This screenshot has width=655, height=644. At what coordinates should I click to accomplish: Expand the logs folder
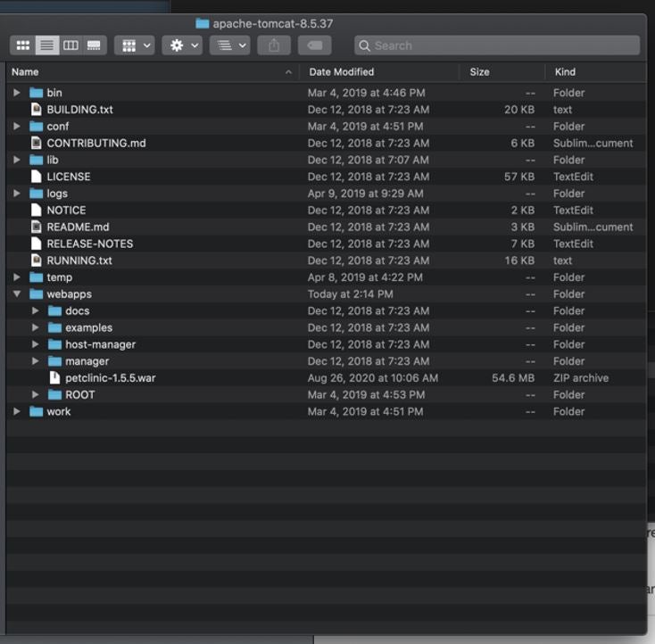click(x=17, y=194)
